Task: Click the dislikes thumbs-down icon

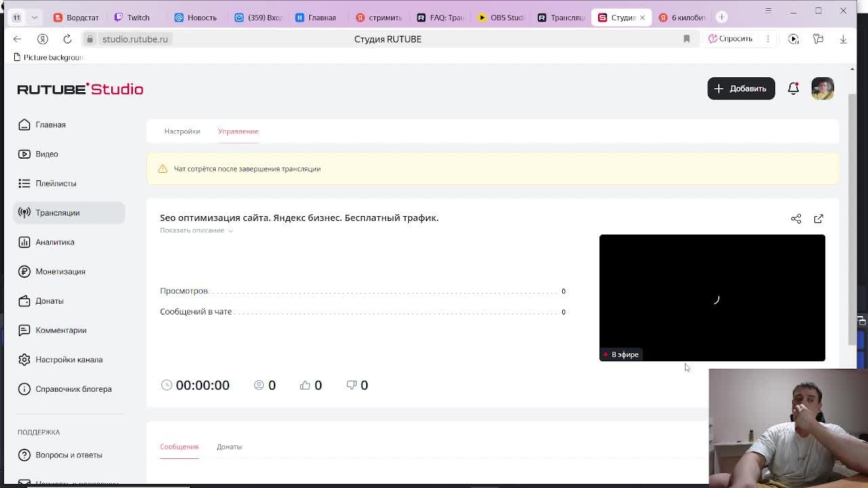Action: (x=351, y=385)
